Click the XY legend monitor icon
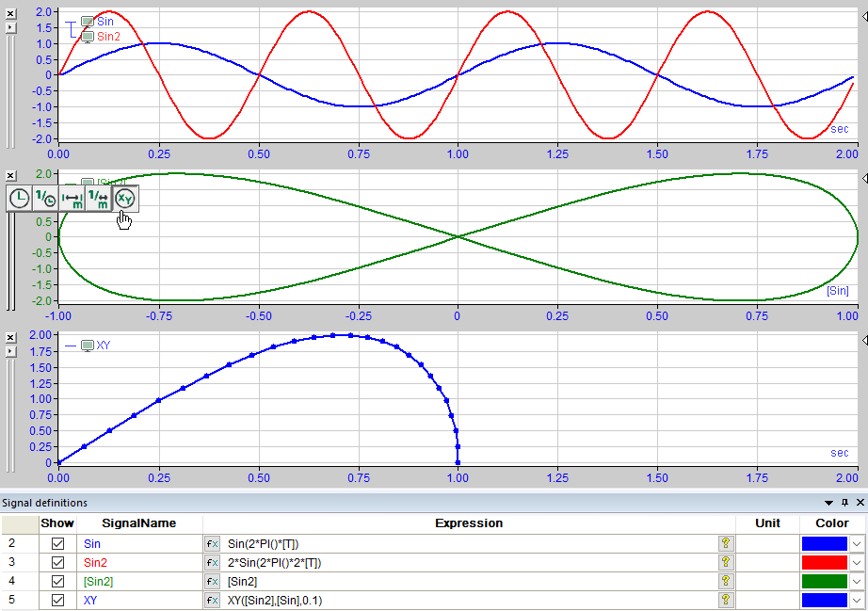The image size is (868, 611). (88, 346)
